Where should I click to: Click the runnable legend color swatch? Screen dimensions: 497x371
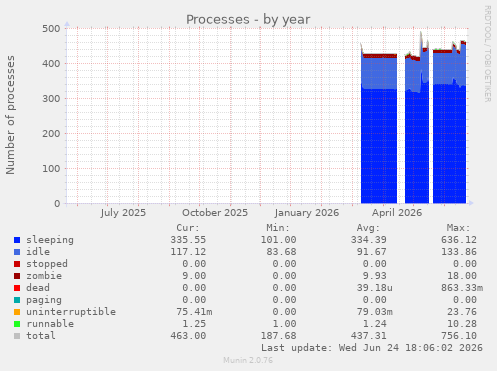point(17,324)
